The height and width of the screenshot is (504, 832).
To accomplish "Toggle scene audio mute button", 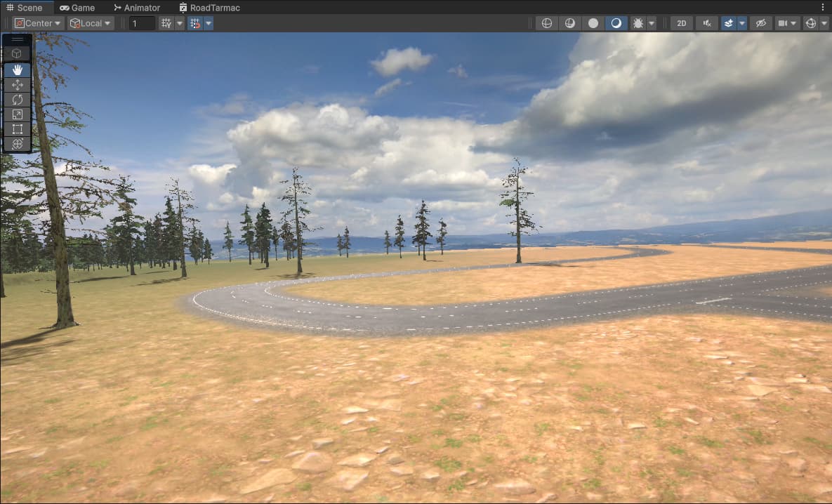I will click(x=707, y=23).
